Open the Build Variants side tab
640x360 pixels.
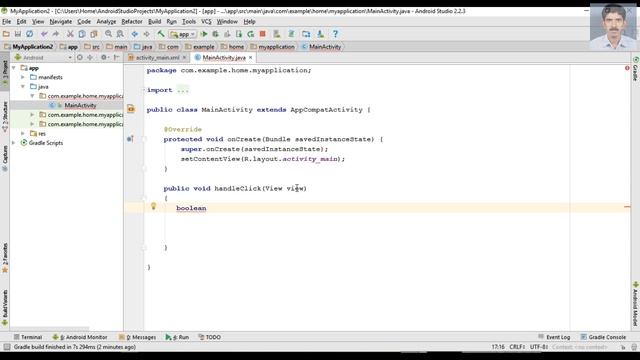pos(5,307)
